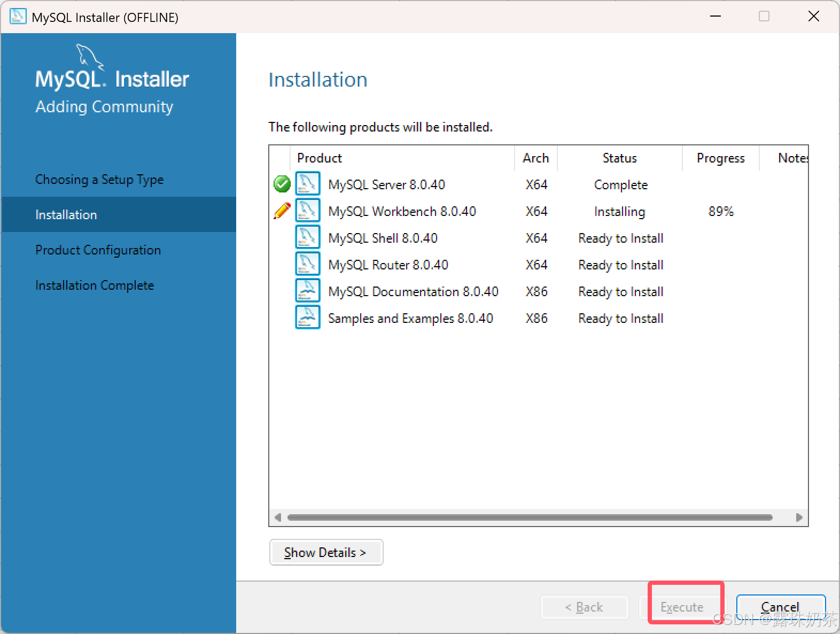Click the left scroll arrow of list
The image size is (840, 634).
[x=277, y=517]
